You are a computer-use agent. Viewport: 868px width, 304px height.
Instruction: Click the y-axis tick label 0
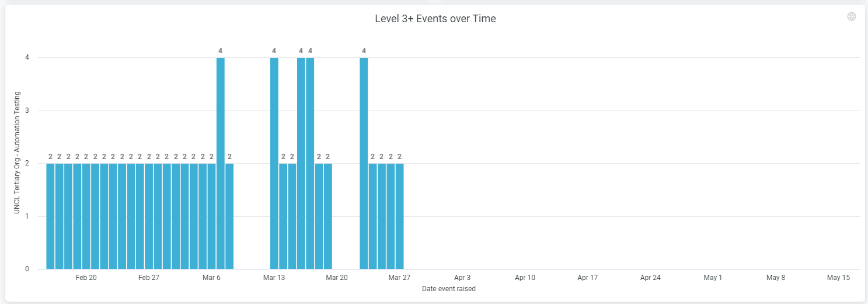point(27,269)
